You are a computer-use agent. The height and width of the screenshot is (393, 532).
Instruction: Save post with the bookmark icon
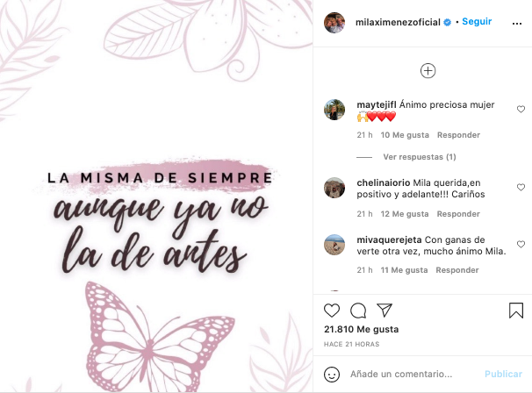coord(516,311)
